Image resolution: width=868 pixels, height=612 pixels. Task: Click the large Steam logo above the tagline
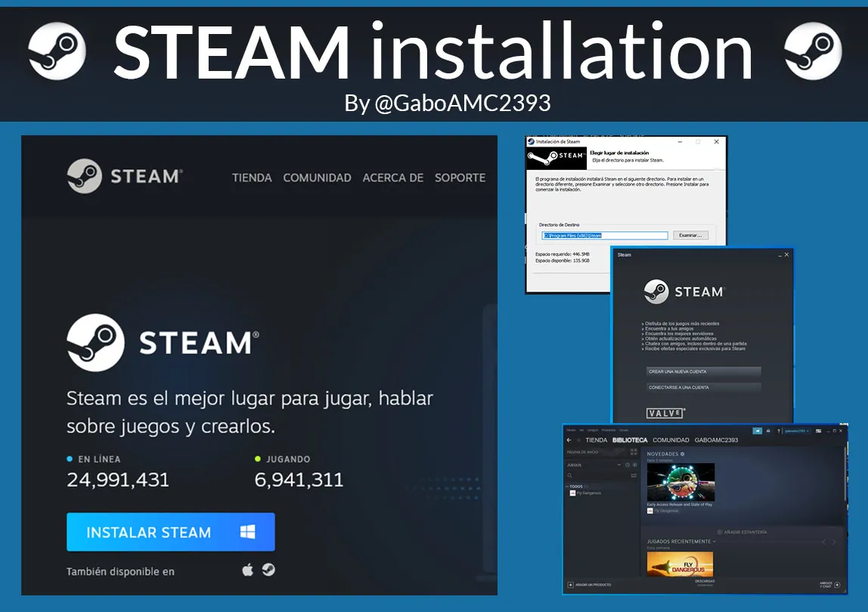pyautogui.click(x=163, y=342)
